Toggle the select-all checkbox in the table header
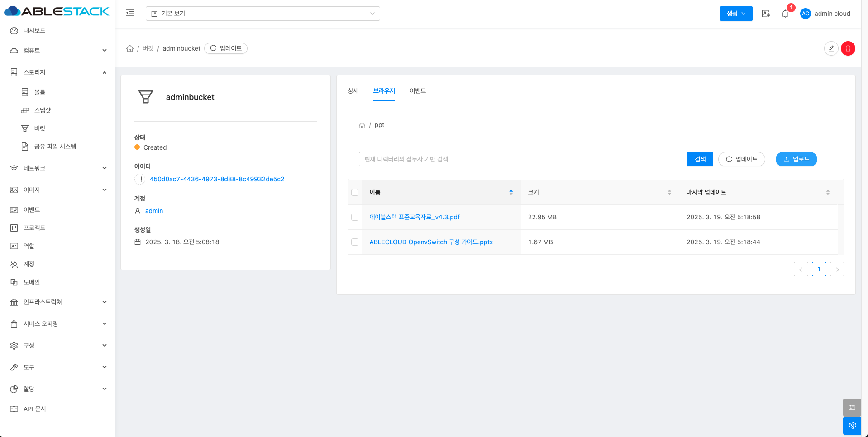868x437 pixels. click(x=355, y=192)
